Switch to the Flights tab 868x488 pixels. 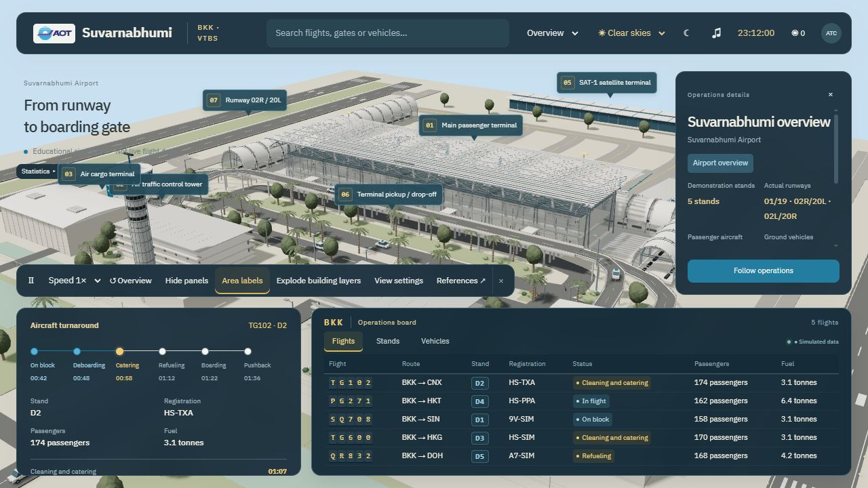click(343, 341)
